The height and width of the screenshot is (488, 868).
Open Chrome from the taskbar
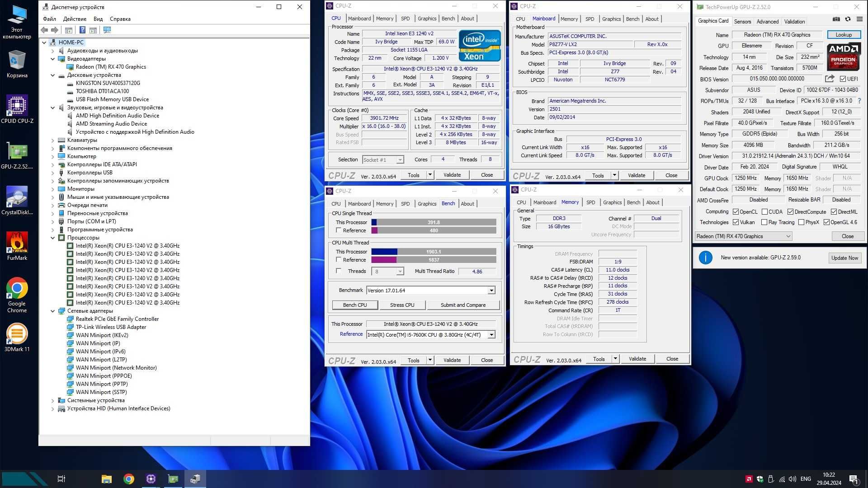[x=129, y=479]
